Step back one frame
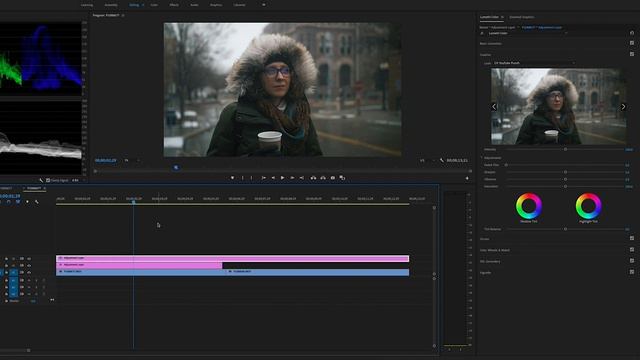 tap(273, 178)
